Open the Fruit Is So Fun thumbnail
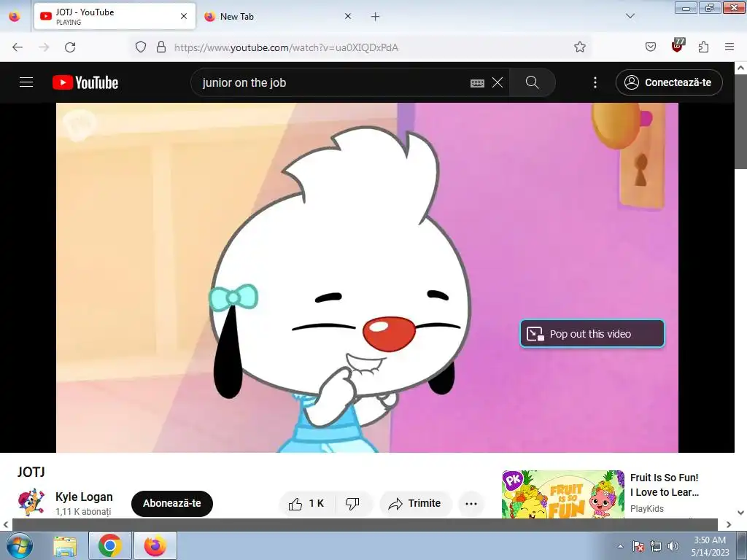Screen dimensions: 747x560 [x=562, y=494]
